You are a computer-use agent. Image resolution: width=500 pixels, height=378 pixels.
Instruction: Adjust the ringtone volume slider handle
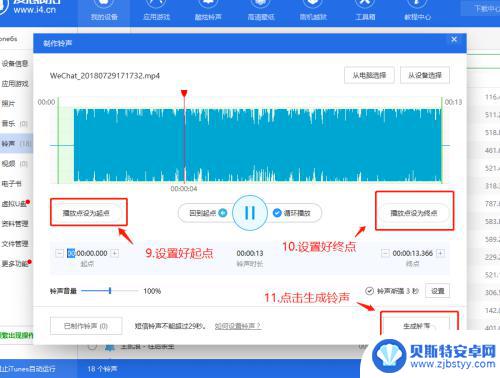[x=110, y=291]
